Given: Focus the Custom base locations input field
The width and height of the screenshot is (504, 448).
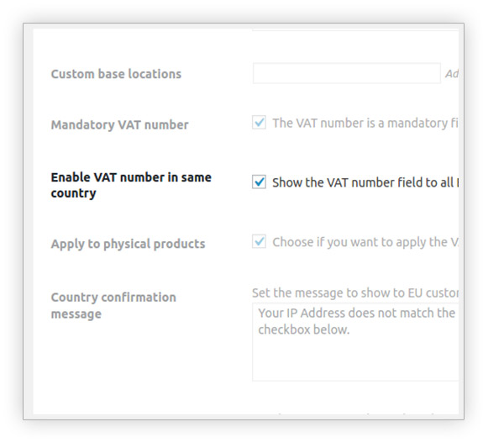Looking at the screenshot, I should coord(346,73).
